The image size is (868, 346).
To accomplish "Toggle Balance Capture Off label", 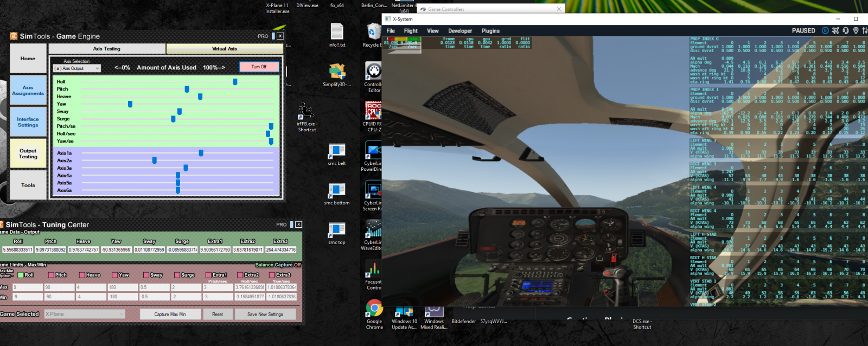I will click(x=278, y=265).
